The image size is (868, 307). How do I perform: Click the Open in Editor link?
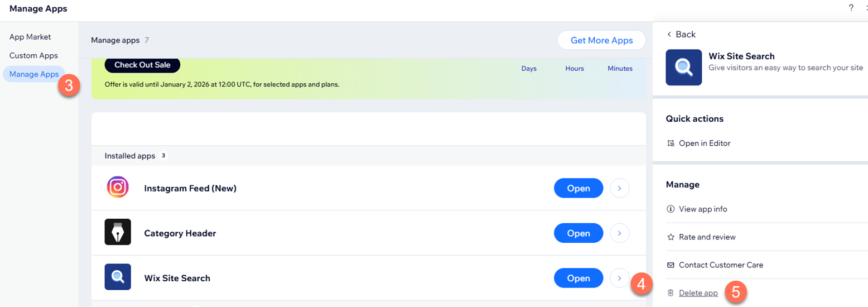pyautogui.click(x=705, y=143)
